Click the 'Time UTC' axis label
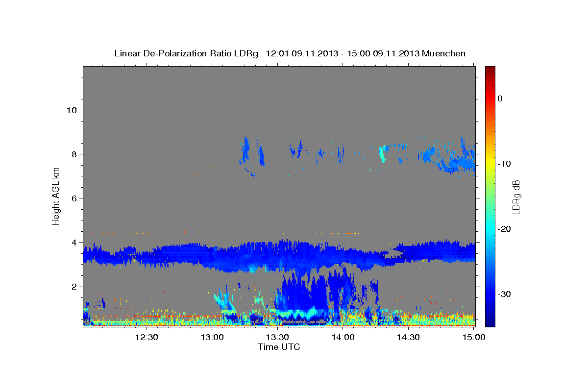 click(279, 347)
